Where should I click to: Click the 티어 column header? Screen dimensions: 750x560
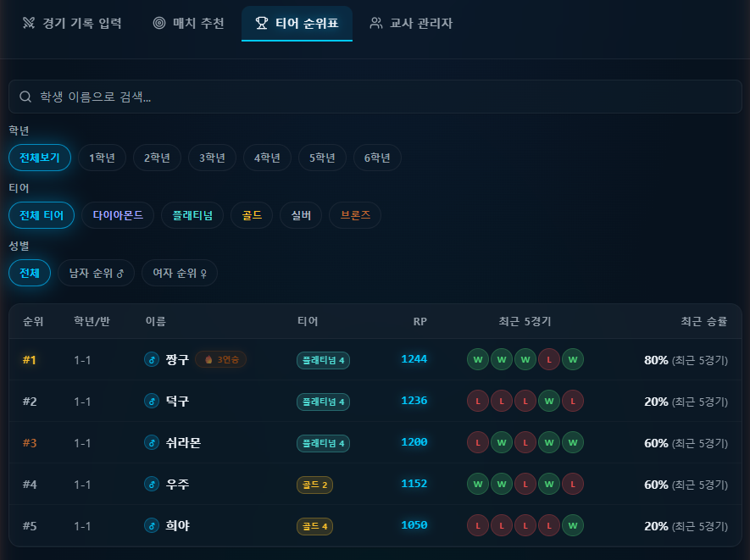[x=308, y=321]
